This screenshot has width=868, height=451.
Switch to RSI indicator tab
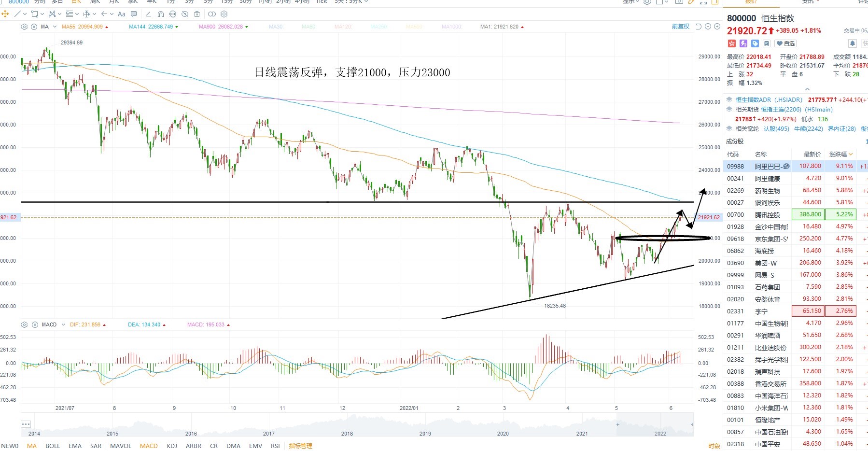pos(275,446)
